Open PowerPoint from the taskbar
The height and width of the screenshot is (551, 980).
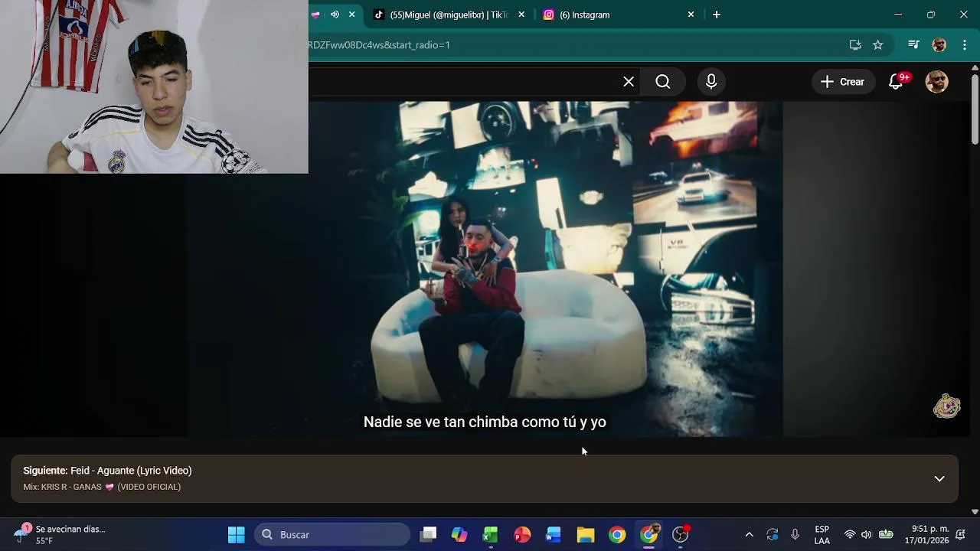(522, 535)
